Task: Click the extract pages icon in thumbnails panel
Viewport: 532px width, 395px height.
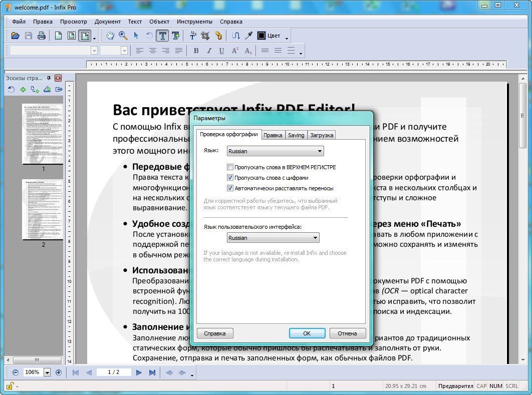Action: (59, 90)
